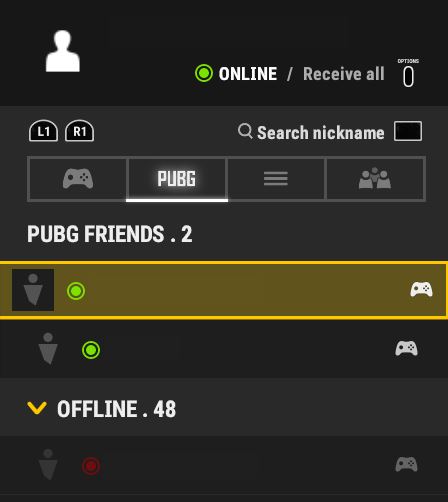The height and width of the screenshot is (502, 448).
Task: Open the platform friends controller tab
Action: click(x=78, y=179)
